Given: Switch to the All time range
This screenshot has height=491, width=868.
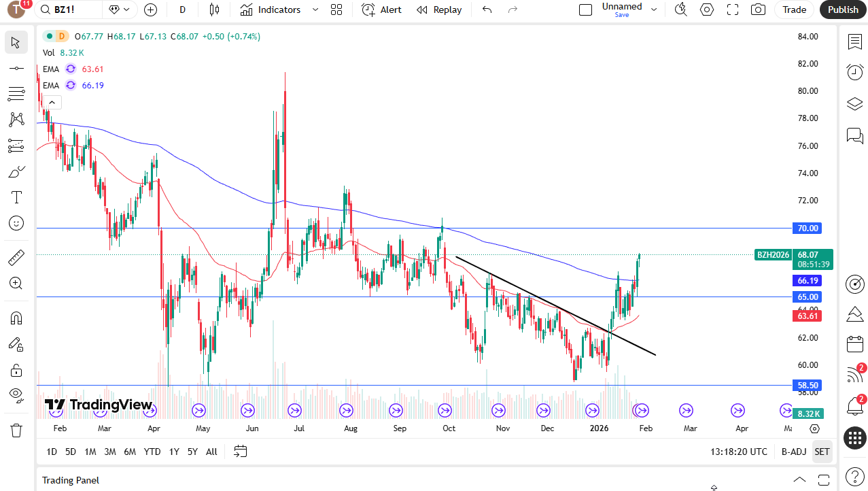Looking at the screenshot, I should (211, 452).
